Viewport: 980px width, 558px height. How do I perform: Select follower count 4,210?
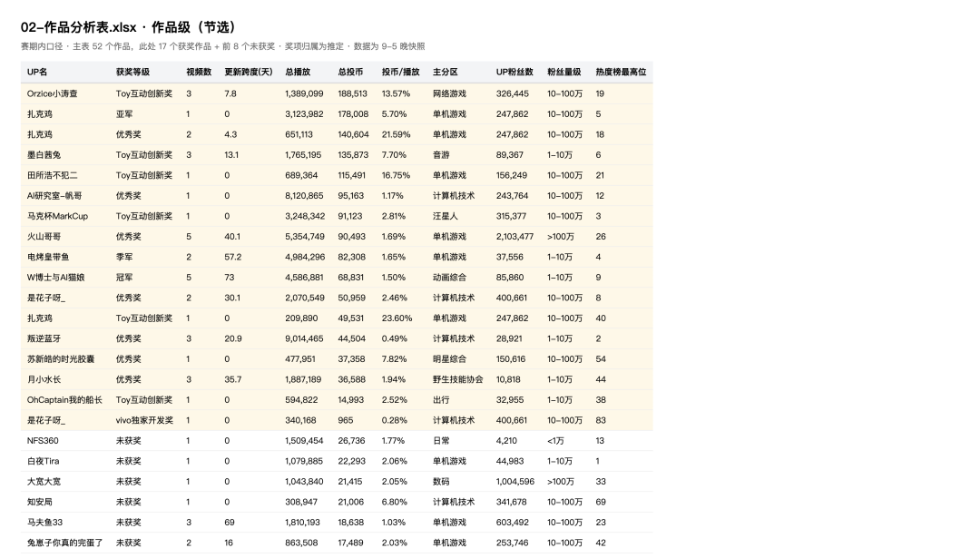click(506, 441)
